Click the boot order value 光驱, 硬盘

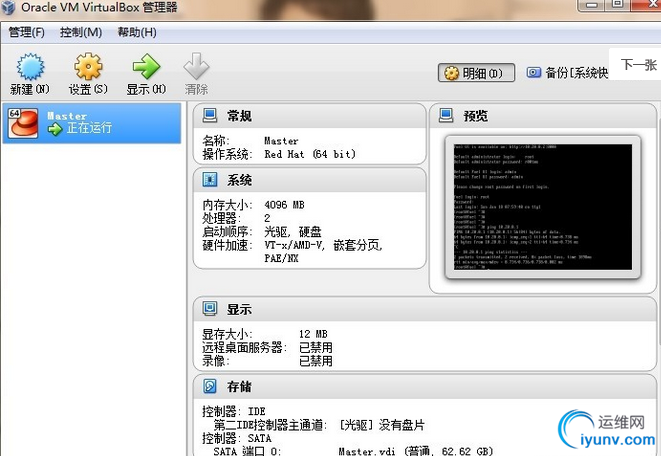tap(293, 231)
